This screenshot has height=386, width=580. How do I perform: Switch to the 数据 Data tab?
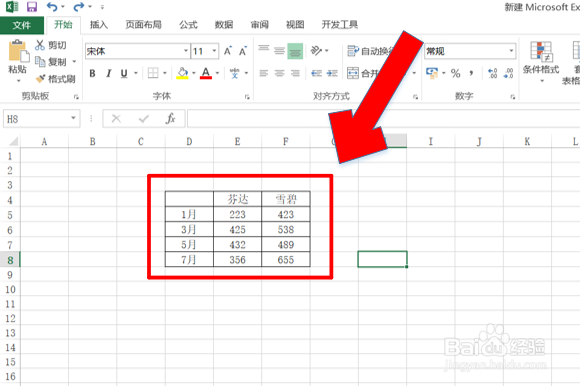(x=224, y=25)
